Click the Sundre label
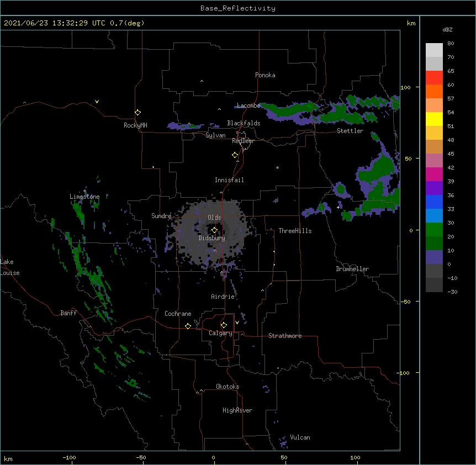This screenshot has height=465, width=476. [x=161, y=216]
